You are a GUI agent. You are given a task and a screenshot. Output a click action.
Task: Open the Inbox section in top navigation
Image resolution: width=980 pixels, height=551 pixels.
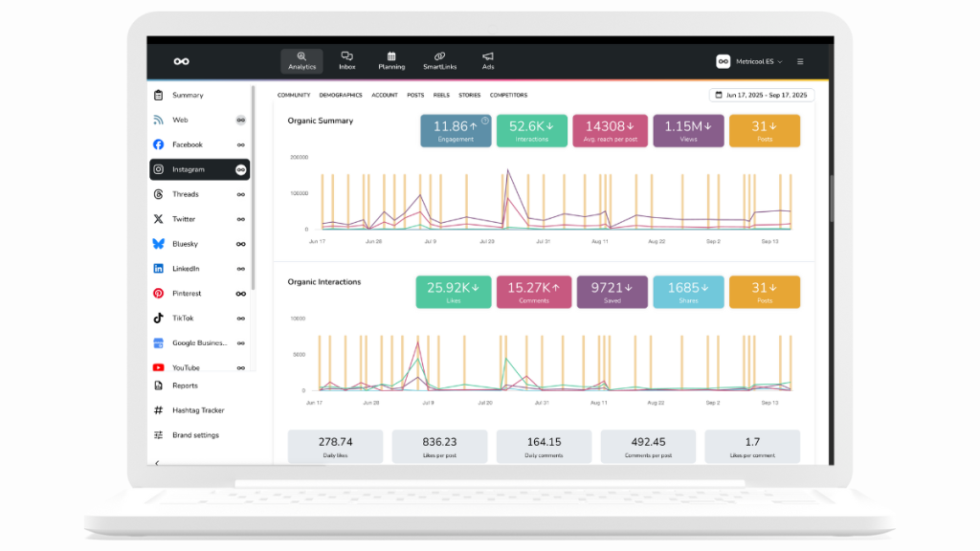346,61
